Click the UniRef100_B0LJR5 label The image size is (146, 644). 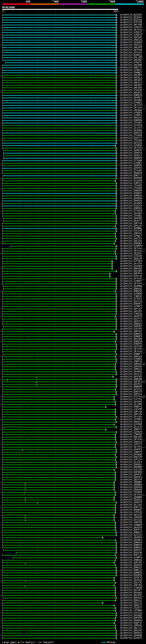pyautogui.click(x=131, y=58)
